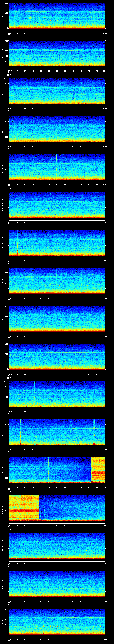This screenshot has width=114, height=644.
Task: Click the 14:27:00 start time label
Action: pos(9,525)
